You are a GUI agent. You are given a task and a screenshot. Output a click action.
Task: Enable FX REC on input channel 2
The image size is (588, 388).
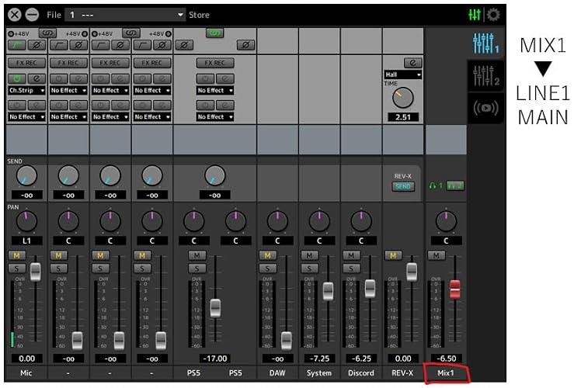[68, 63]
